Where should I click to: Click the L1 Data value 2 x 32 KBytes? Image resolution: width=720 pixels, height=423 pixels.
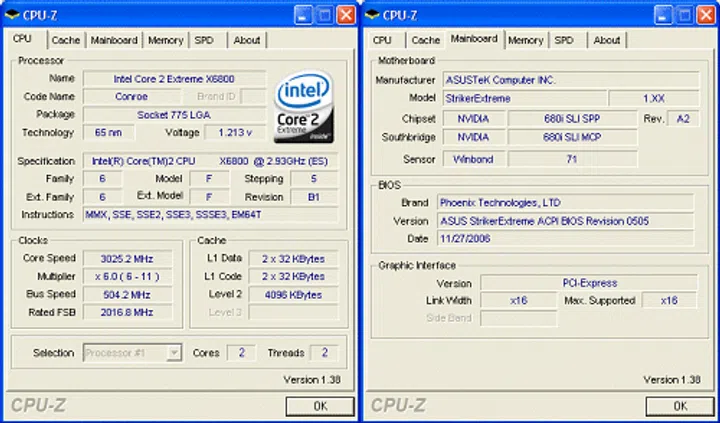[x=293, y=259]
